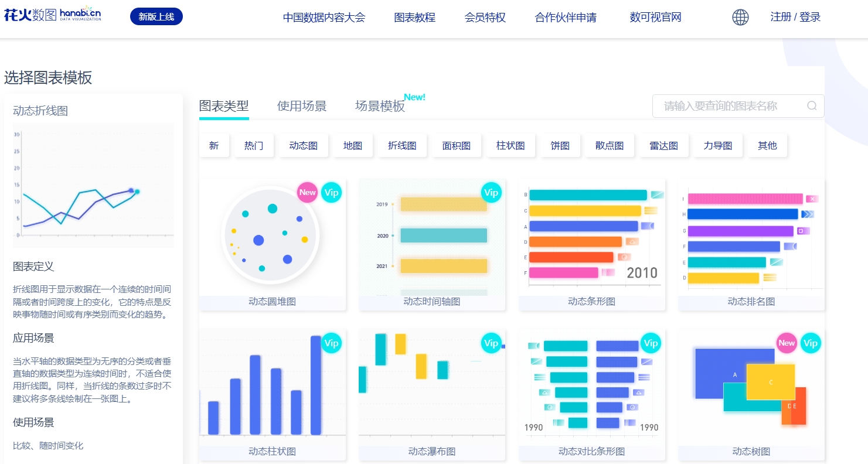Open the 动态排名图 template thumbnail
The image size is (868, 464).
[751, 237]
